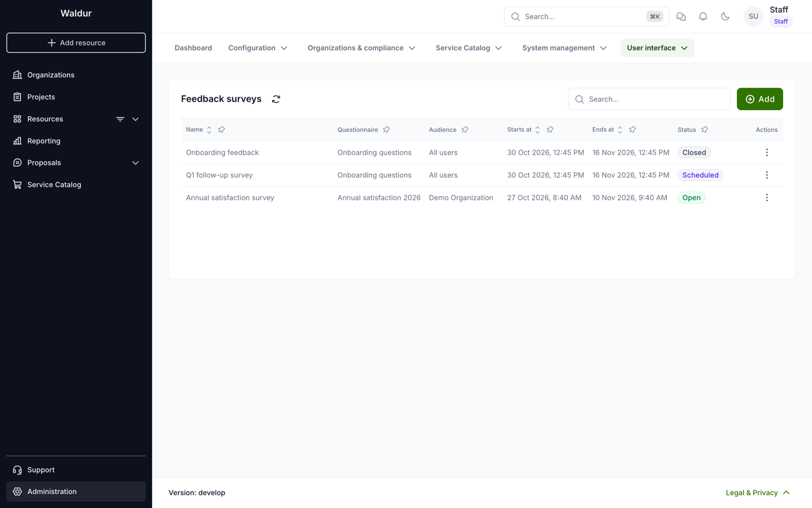812x508 pixels.
Task: Open the Resources filter icon in sidebar
Action: 120,119
